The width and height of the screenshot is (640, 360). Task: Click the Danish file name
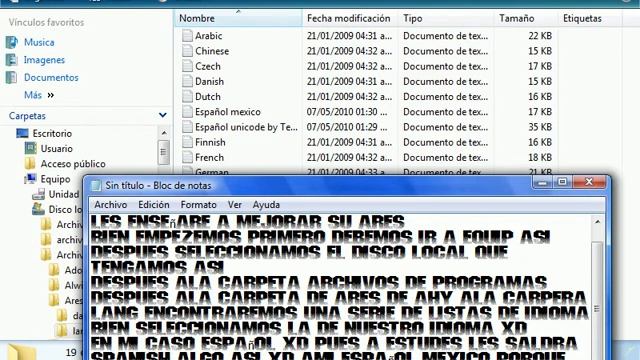click(209, 81)
